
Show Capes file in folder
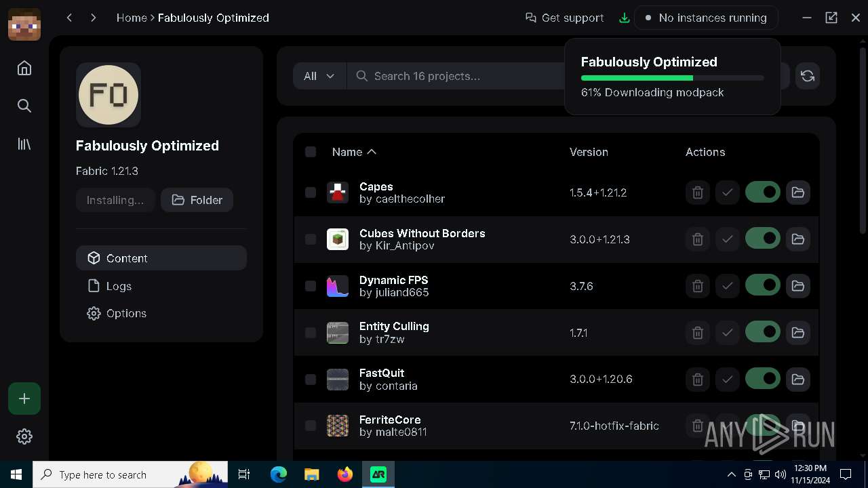798,192
